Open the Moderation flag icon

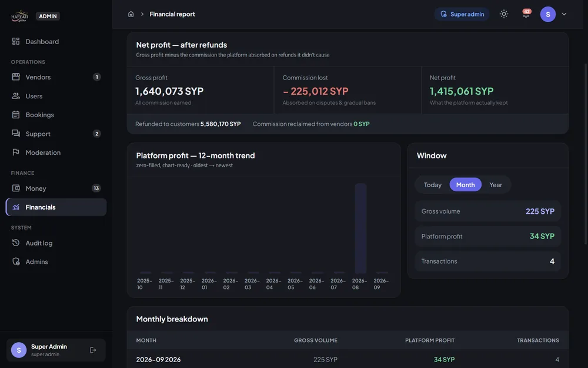click(x=16, y=152)
